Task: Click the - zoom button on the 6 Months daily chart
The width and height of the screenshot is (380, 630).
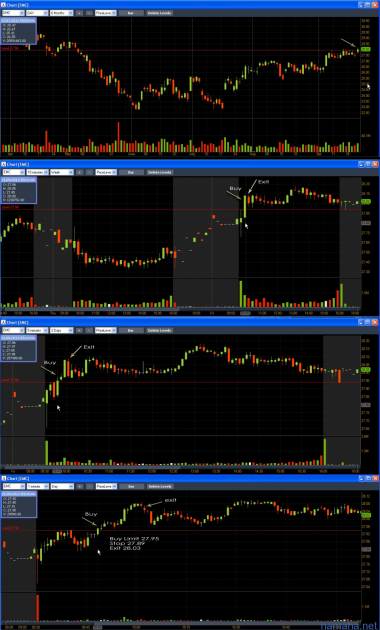Action: point(89,13)
